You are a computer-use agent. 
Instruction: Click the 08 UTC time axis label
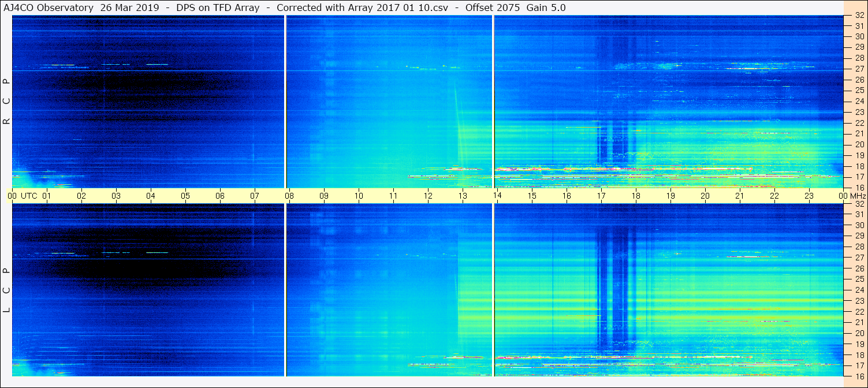(x=289, y=196)
